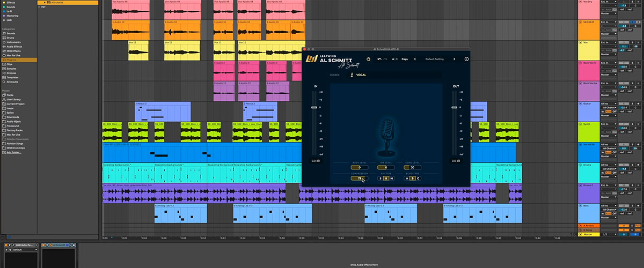The height and width of the screenshot is (268, 644).
Task: Select the B state in plugin A/B compare
Action: pyautogui.click(x=397, y=59)
